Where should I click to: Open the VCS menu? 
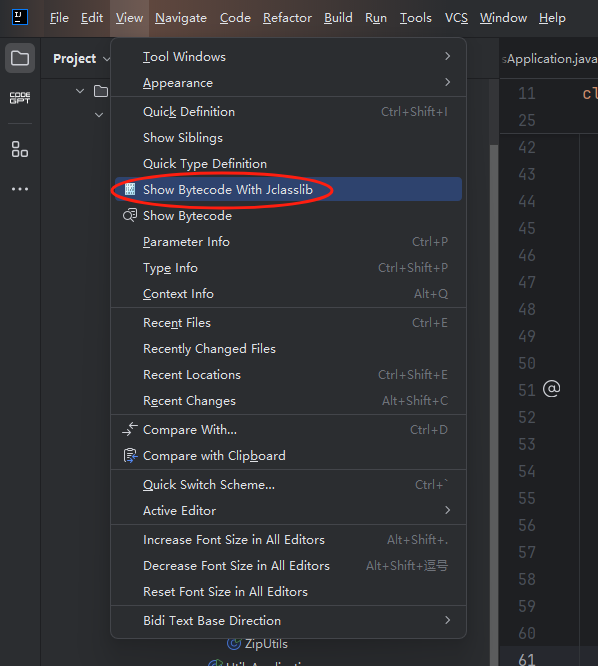tap(456, 18)
